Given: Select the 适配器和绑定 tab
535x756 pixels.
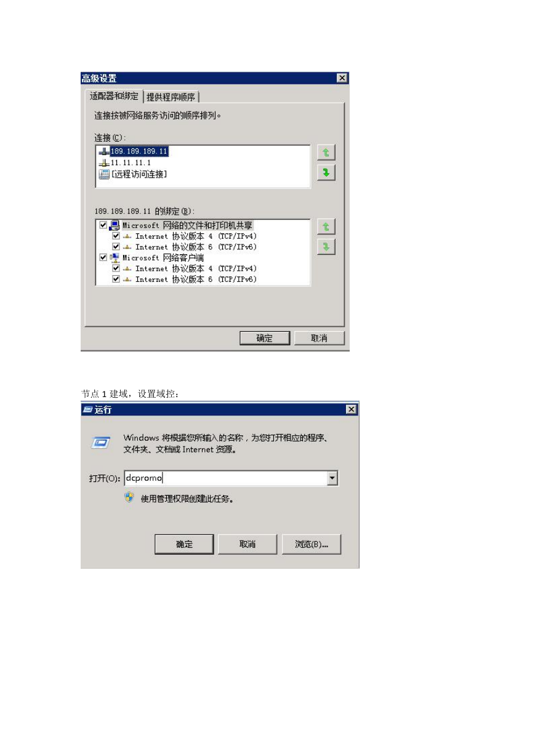Looking at the screenshot, I should click(114, 96).
